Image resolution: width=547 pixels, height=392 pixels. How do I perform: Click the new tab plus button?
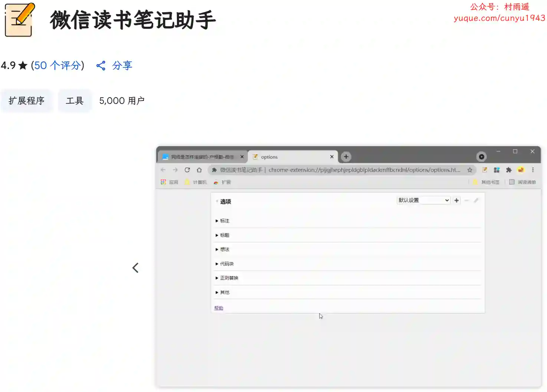click(x=346, y=157)
